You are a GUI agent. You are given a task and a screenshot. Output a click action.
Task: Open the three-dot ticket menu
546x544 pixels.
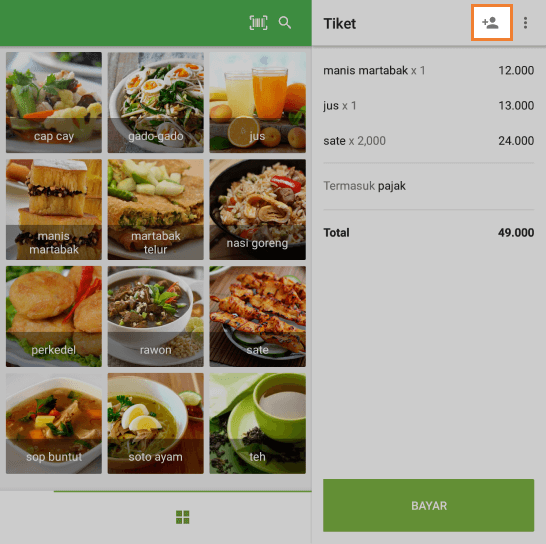click(x=525, y=23)
